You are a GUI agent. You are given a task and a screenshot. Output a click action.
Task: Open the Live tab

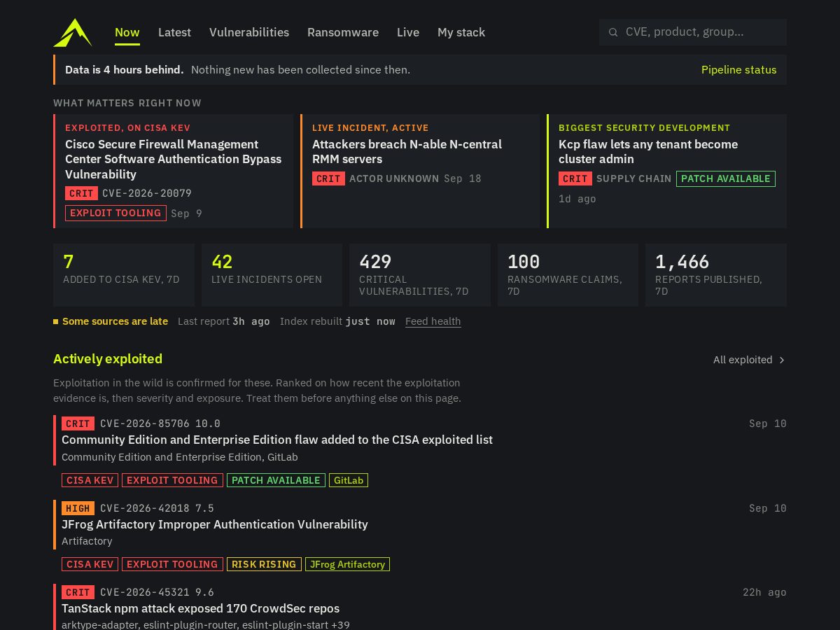tap(408, 32)
